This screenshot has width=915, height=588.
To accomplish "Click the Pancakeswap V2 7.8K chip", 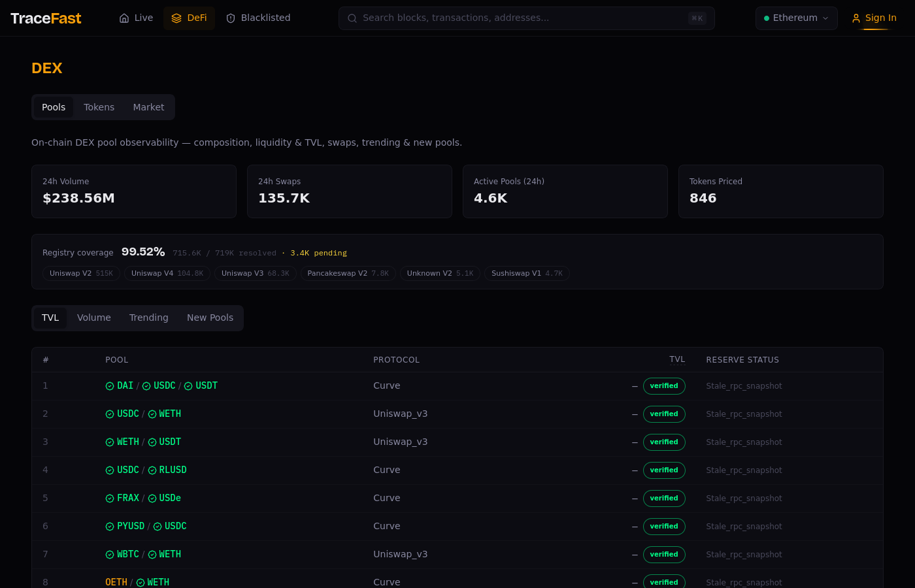I will [348, 273].
